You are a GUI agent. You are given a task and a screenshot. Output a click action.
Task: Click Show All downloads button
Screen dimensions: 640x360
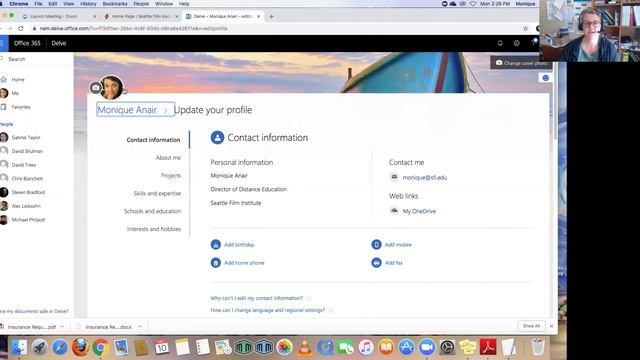531,326
